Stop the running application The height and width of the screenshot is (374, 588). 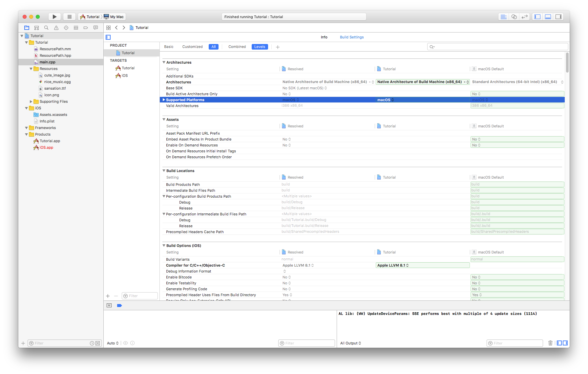pos(69,16)
